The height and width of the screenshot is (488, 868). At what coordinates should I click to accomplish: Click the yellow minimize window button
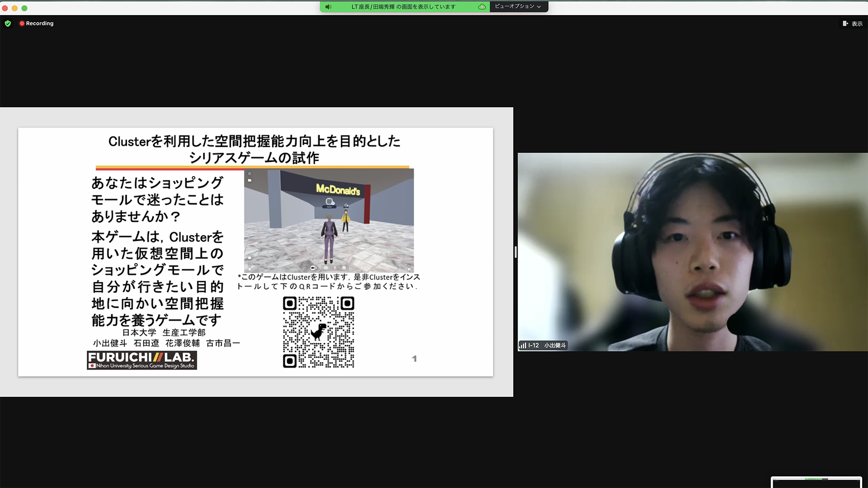click(15, 8)
